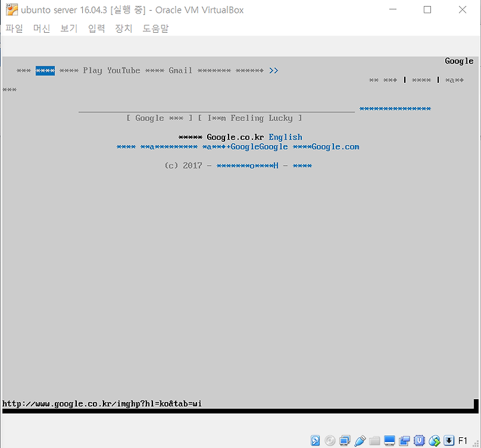The image size is (481, 448).
Task: Click the Google search submit button
Action: [x=160, y=118]
